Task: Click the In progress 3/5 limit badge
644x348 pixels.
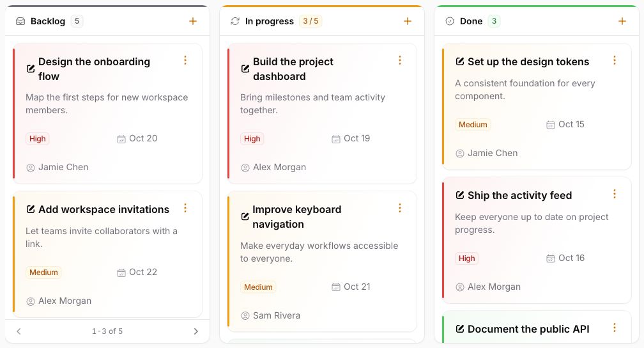Action: pyautogui.click(x=310, y=21)
